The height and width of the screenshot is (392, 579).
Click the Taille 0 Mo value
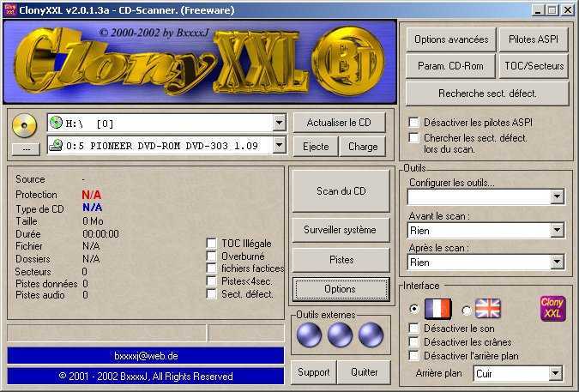tap(93, 221)
